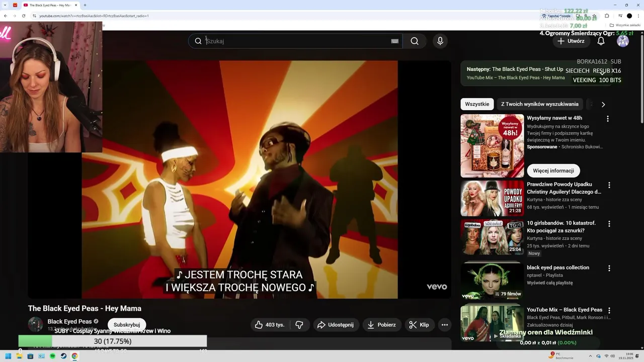The width and height of the screenshot is (644, 362).
Task: Open a new browser tab
Action: coord(85,5)
